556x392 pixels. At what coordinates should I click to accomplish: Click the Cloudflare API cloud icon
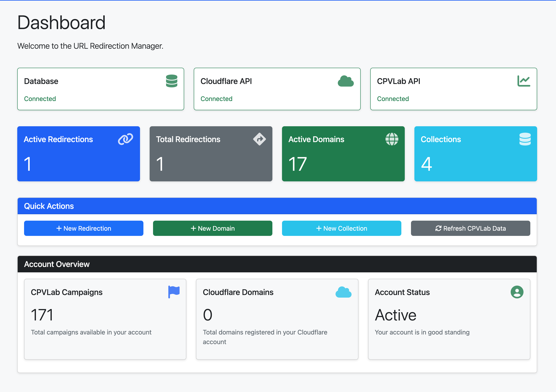pyautogui.click(x=346, y=81)
